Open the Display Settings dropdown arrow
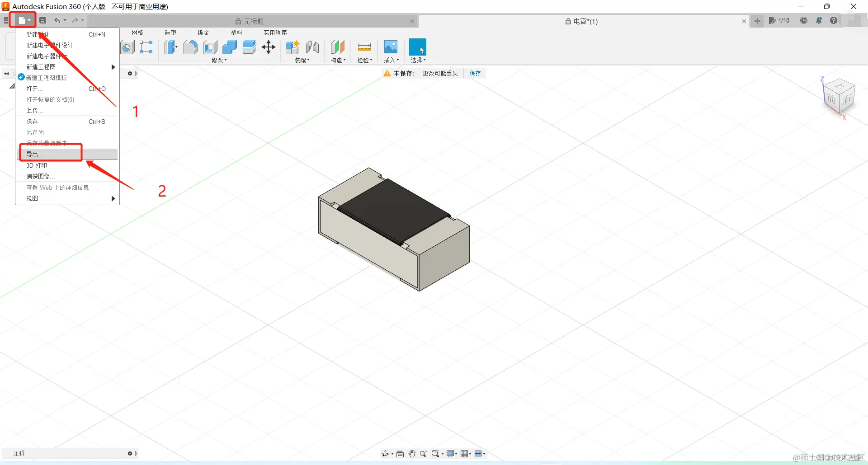Screen dimensions: 868x465 [457, 454]
